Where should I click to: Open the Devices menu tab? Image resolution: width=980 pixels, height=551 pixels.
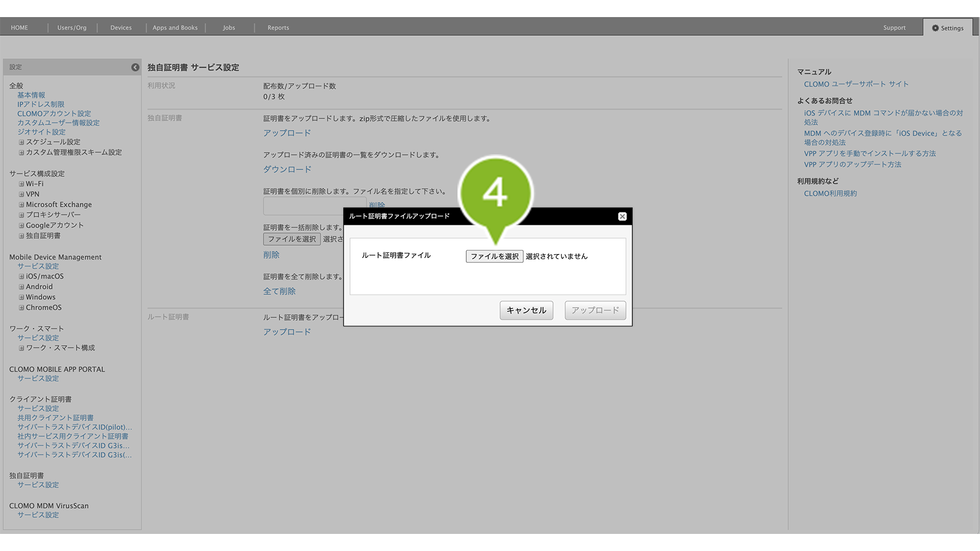[121, 28]
